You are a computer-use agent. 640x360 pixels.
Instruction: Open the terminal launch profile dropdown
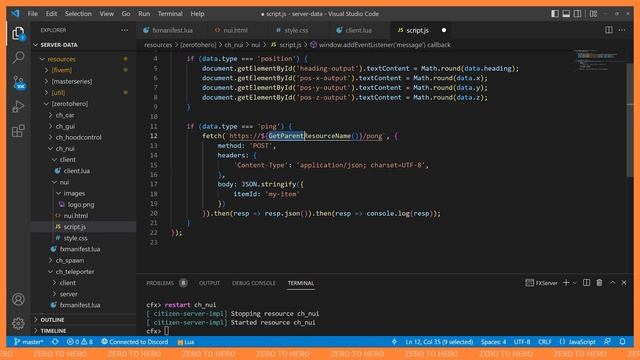pyautogui.click(x=575, y=283)
